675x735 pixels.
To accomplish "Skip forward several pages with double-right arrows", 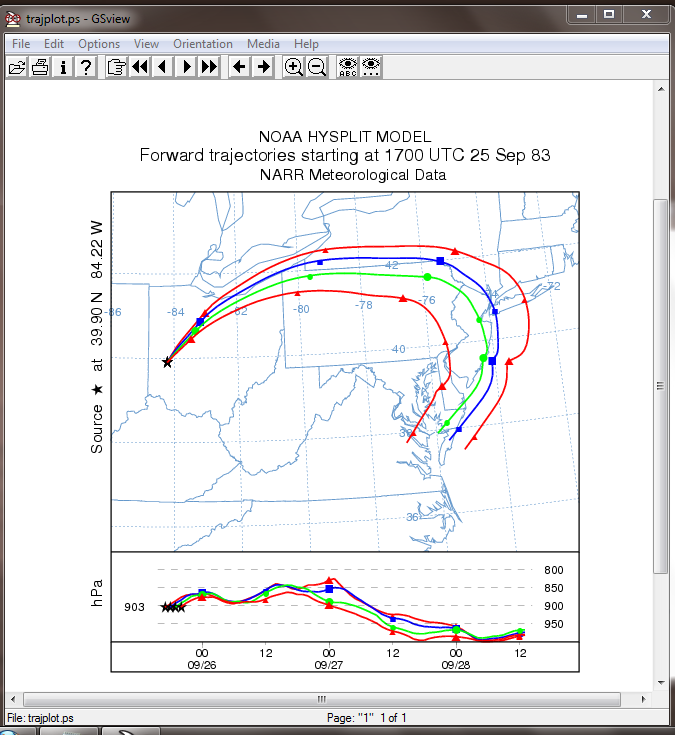I will [x=209, y=67].
